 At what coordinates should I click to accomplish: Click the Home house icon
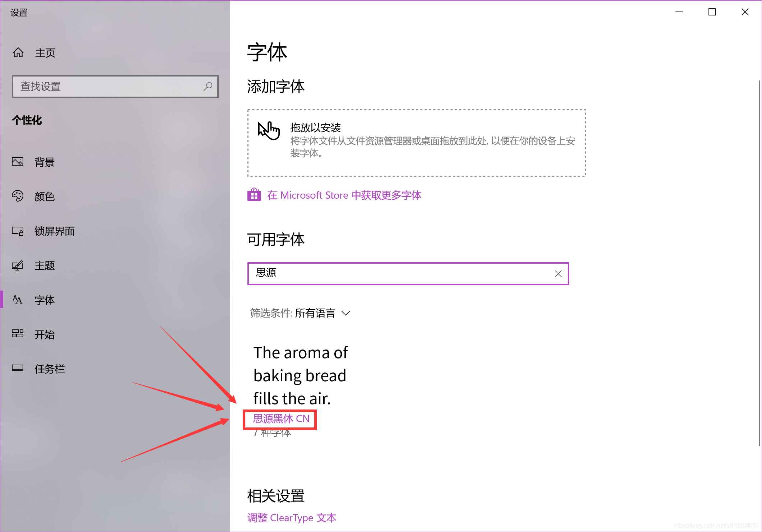coord(18,53)
